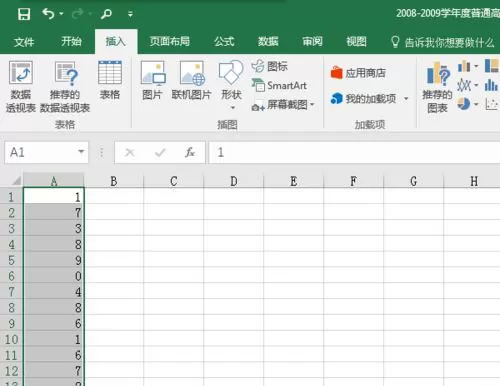
Task: Select the 插入 ribbon tab
Action: point(116,41)
